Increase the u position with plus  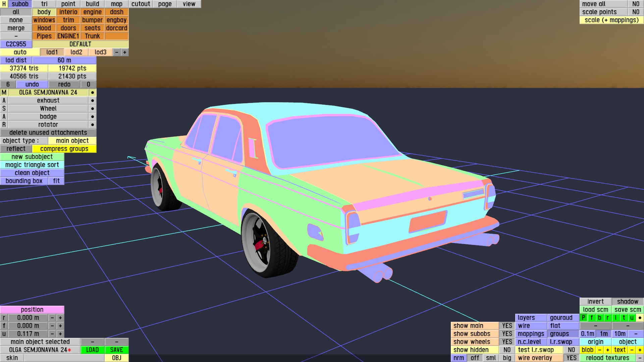tap(60, 334)
